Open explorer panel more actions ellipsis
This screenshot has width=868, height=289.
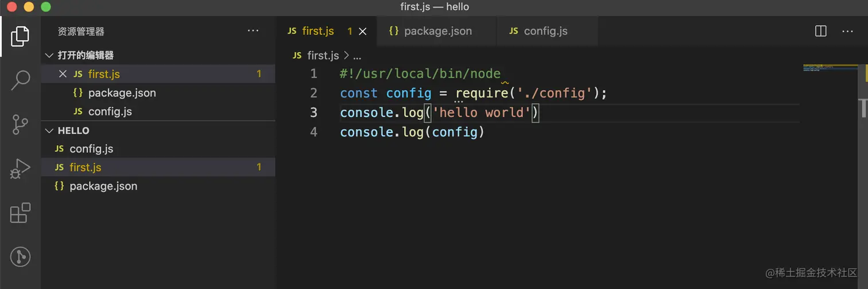coord(253,31)
